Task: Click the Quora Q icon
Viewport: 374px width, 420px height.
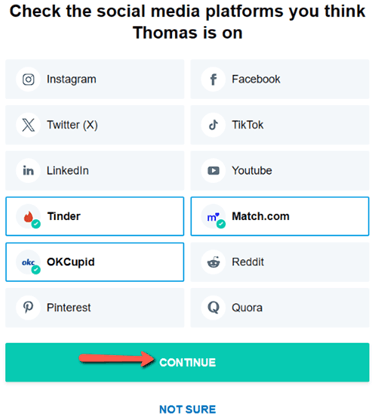Action: point(213,307)
